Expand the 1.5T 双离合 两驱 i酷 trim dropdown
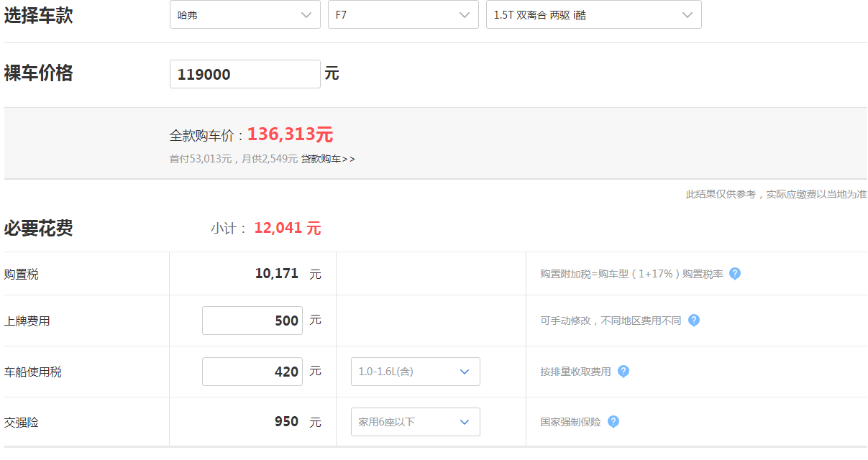Screen dimensions: 868x460 pyautogui.click(x=594, y=14)
